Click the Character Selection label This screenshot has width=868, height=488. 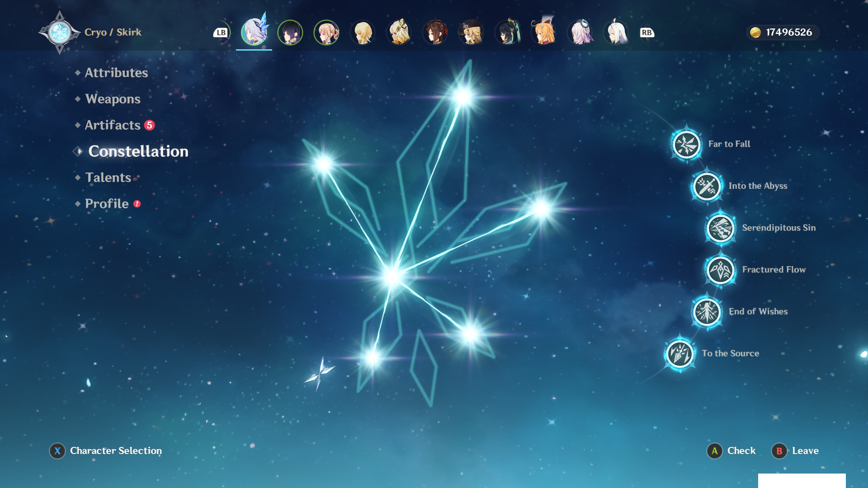pyautogui.click(x=116, y=451)
